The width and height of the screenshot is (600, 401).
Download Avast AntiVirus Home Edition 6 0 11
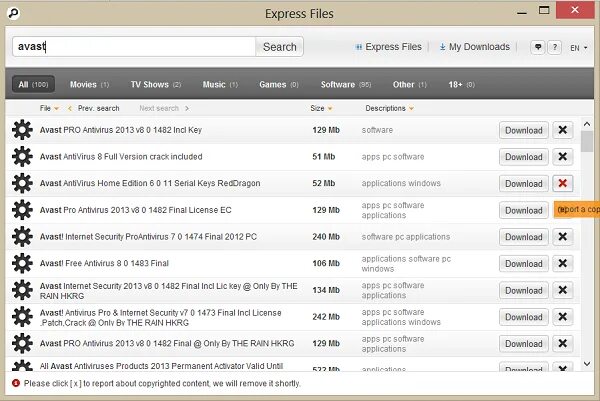[x=523, y=183]
